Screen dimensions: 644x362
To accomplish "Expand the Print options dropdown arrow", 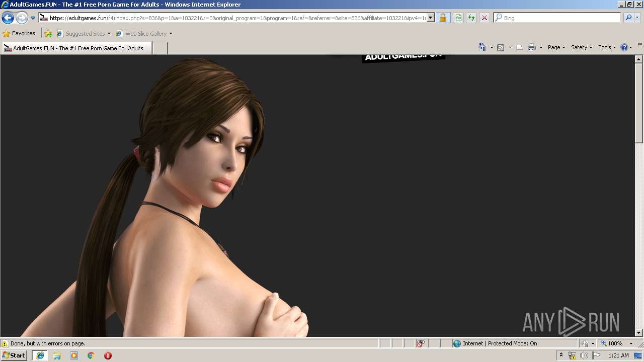I will tap(541, 47).
